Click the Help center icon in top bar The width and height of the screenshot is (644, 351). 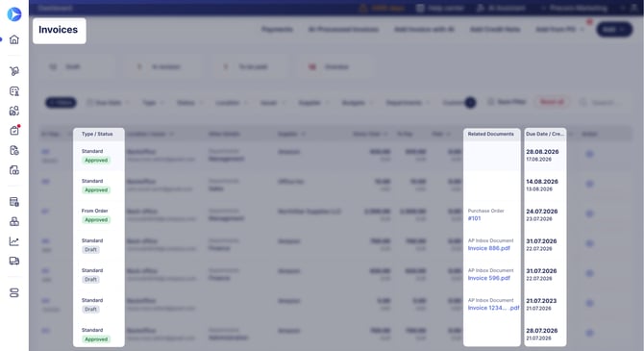pyautogui.click(x=420, y=8)
